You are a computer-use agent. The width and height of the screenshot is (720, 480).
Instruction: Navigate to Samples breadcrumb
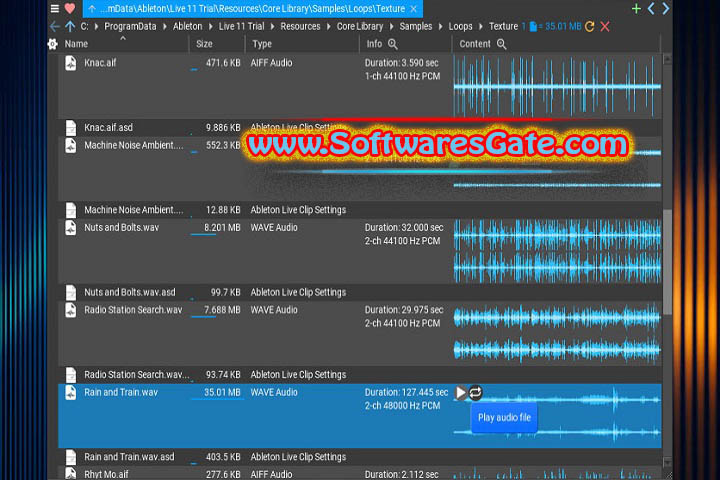point(416,27)
